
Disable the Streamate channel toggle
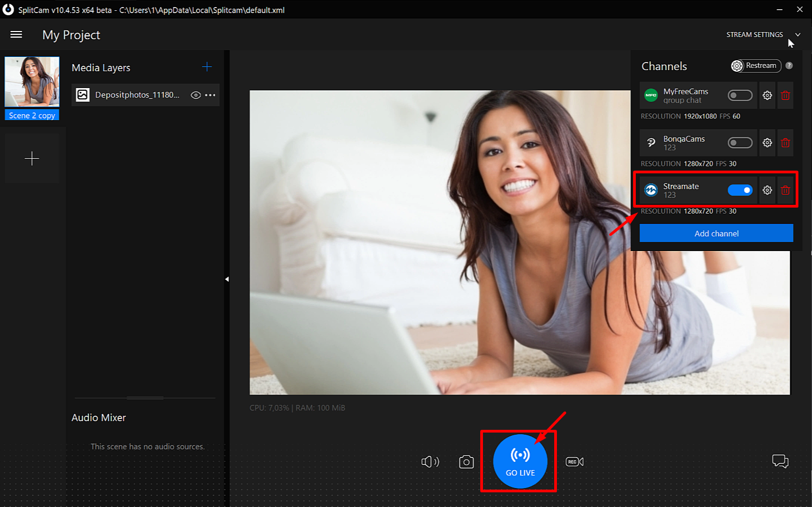pos(740,190)
